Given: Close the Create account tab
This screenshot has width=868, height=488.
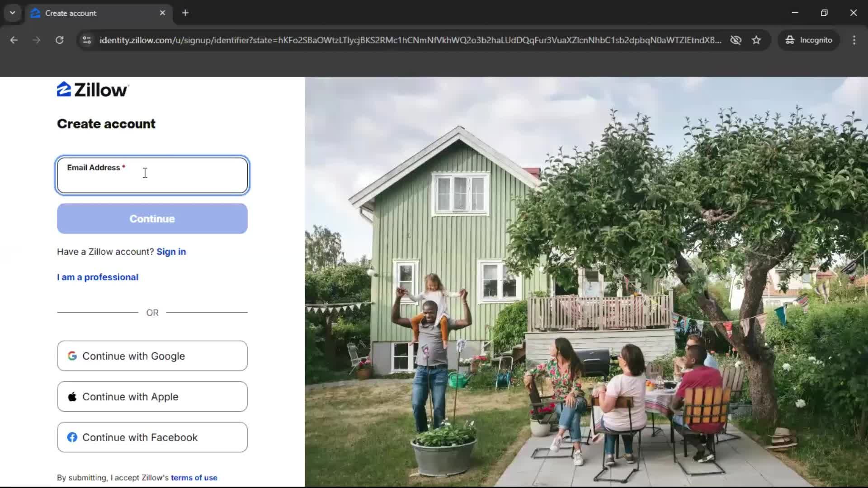Looking at the screenshot, I should click(x=163, y=13).
